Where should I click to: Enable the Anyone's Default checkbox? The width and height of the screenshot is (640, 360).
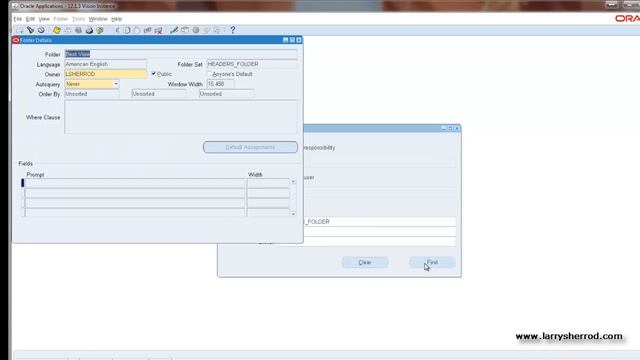pos(209,74)
